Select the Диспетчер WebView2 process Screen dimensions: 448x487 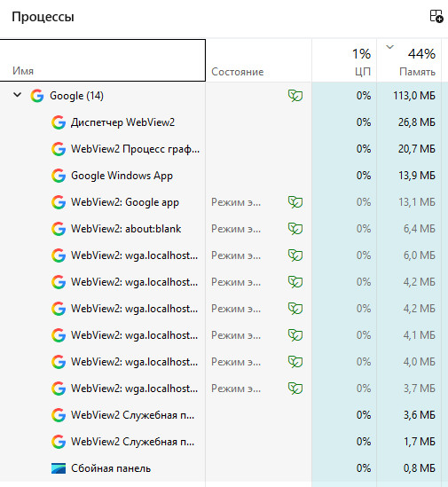(224, 122)
